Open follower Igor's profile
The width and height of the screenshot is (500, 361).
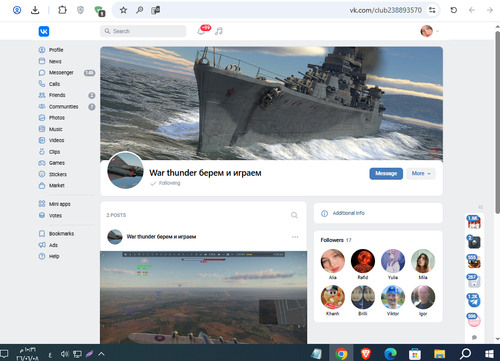[423, 297]
